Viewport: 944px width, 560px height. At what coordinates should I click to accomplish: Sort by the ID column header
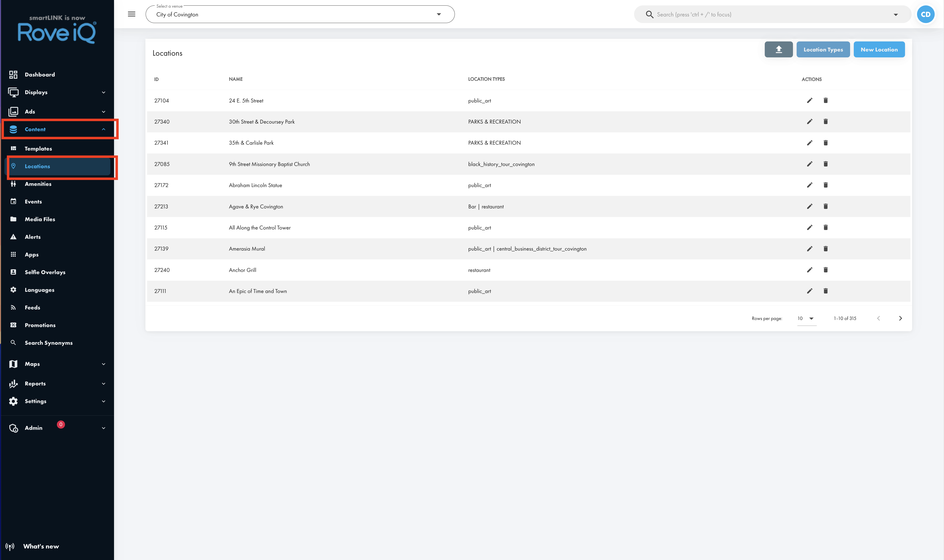pos(156,79)
